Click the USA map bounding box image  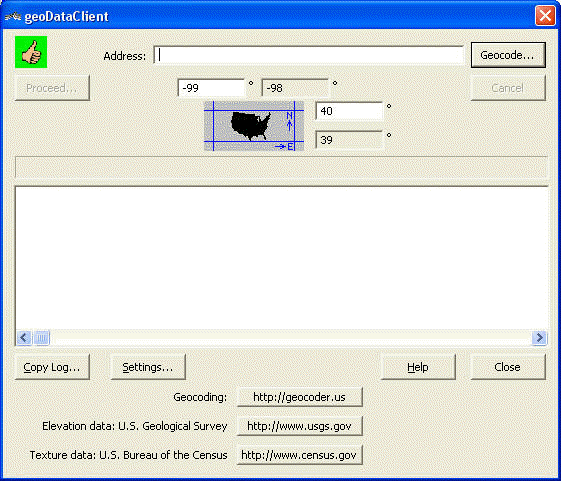[x=254, y=126]
